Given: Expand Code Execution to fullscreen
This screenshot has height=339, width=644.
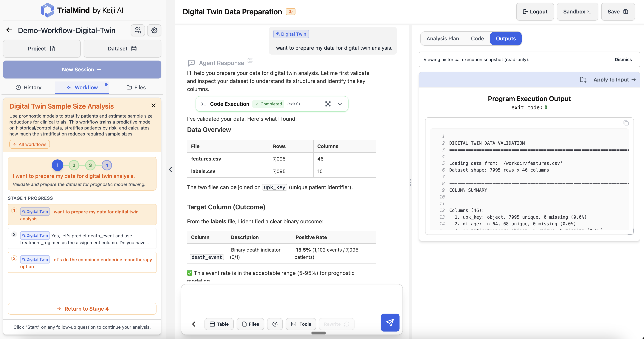Looking at the screenshot, I should point(328,104).
